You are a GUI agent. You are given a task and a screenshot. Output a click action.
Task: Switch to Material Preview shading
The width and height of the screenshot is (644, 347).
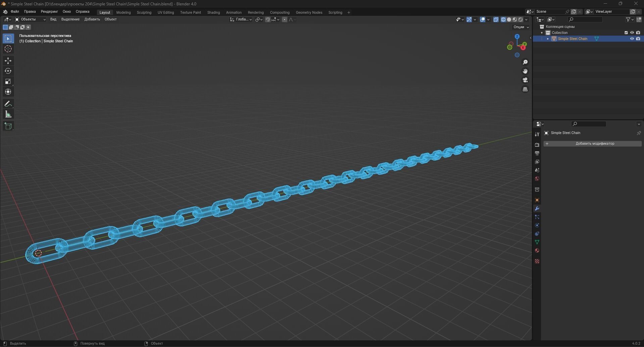(515, 19)
